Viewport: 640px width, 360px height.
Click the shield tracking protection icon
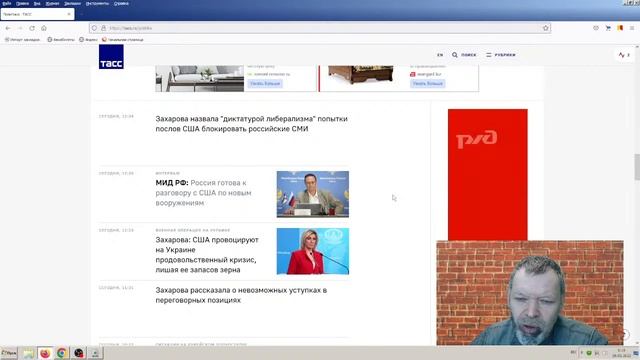point(94,28)
